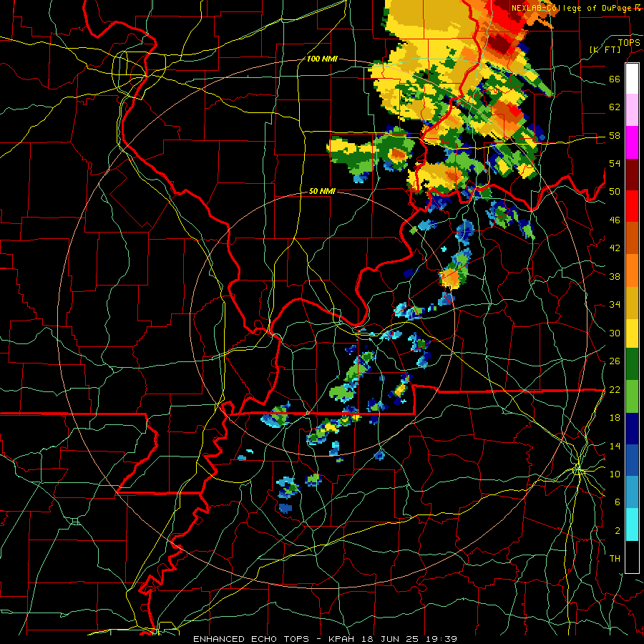The width and height of the screenshot is (644, 644).
Task: Click the gold legend swatch
Action: pos(632,301)
